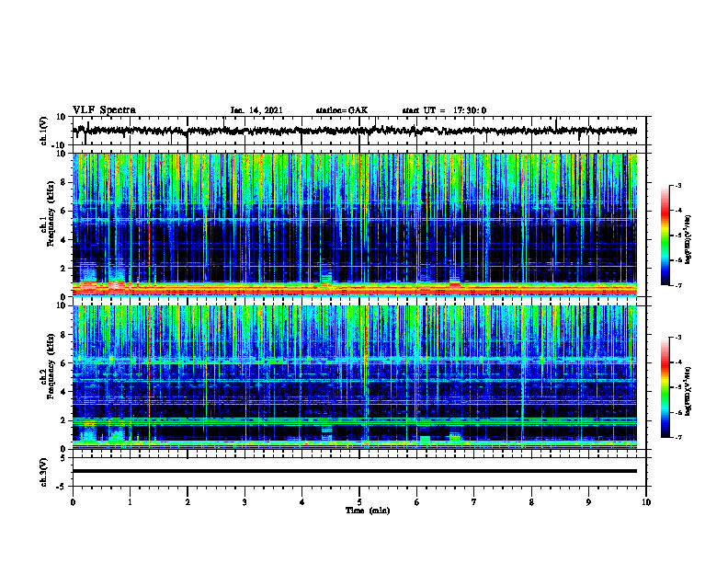Click time axis tick label "0"
The height and width of the screenshot is (563, 728).
(73, 502)
